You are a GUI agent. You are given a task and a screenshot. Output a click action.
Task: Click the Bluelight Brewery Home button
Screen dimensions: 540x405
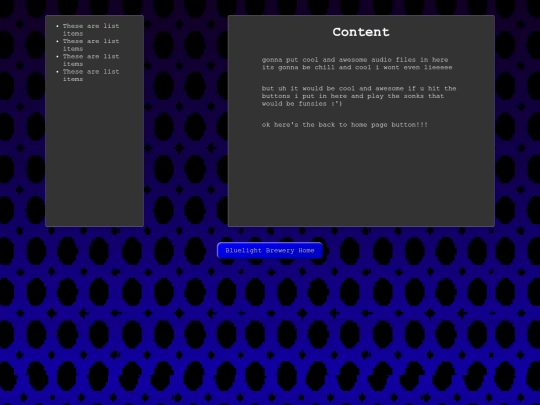pos(270,250)
